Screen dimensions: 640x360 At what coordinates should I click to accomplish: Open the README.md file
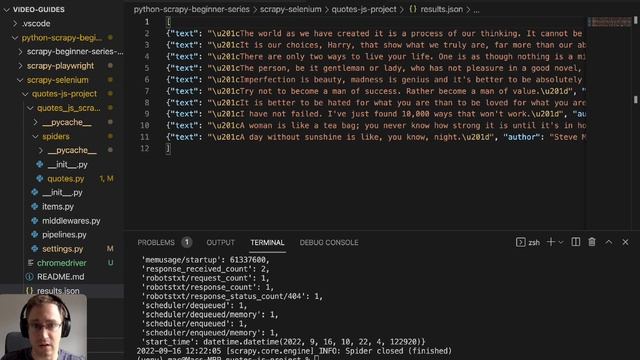61,277
